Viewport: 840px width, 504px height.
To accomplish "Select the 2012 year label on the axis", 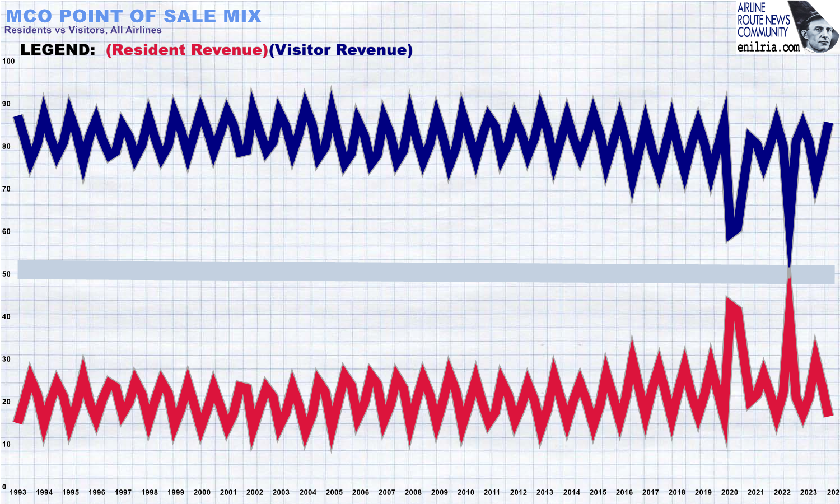I will click(519, 492).
